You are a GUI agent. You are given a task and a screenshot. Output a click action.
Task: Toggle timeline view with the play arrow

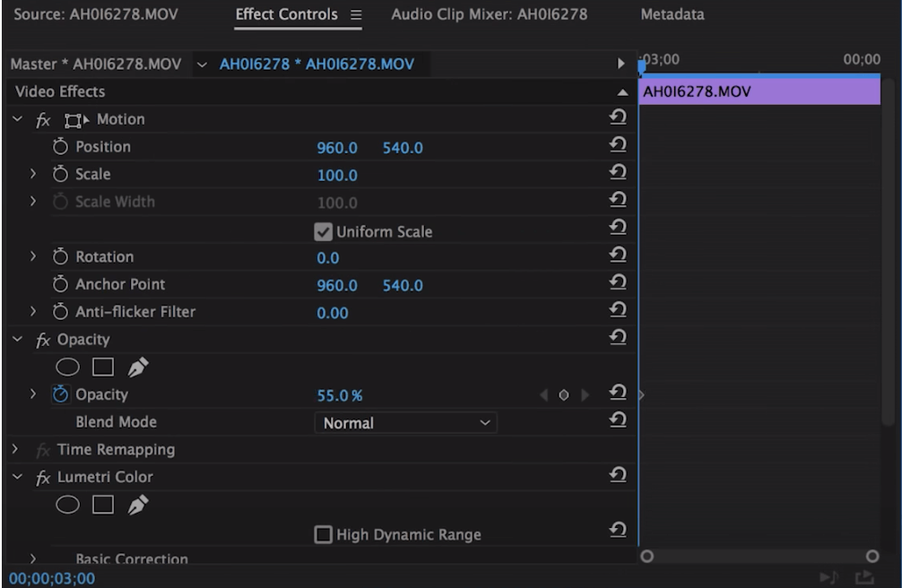pos(620,64)
